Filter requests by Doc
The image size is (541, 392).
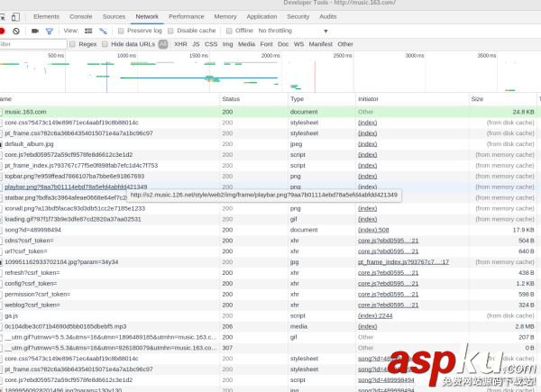pos(283,44)
